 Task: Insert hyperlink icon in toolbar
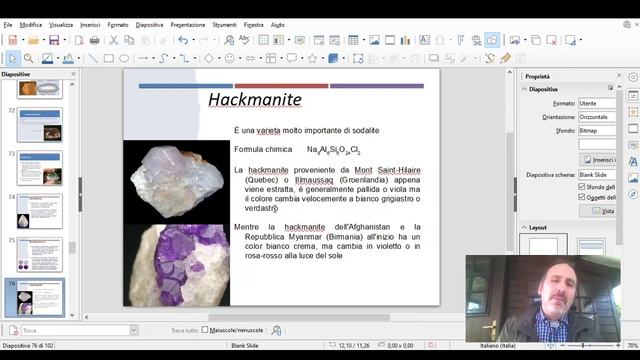476,40
